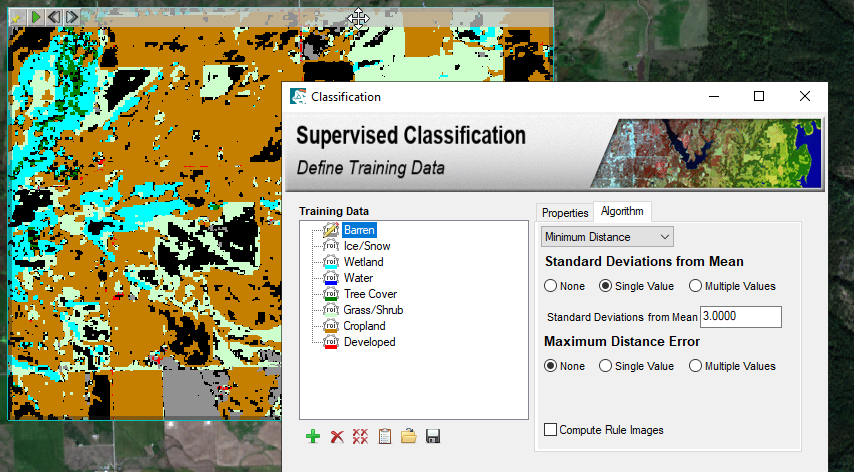Open training data with folder icon
Viewport: 854px width, 472px height.
point(409,437)
